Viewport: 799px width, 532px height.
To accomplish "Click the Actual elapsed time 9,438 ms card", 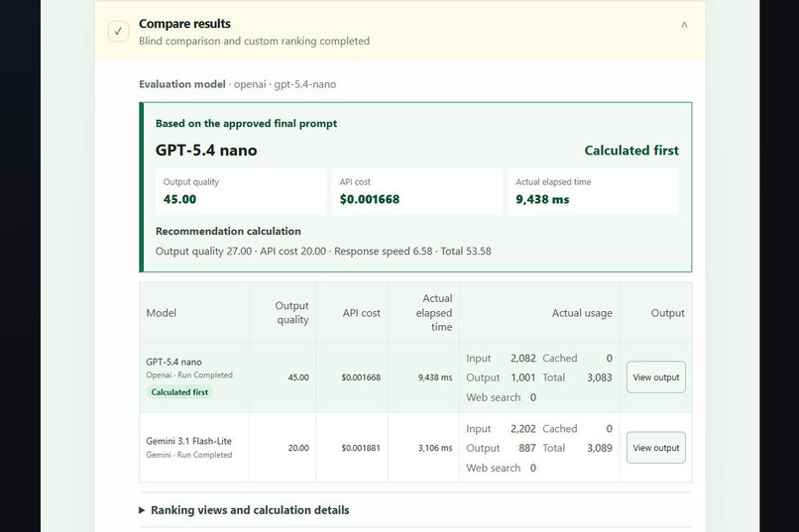I will (x=593, y=191).
